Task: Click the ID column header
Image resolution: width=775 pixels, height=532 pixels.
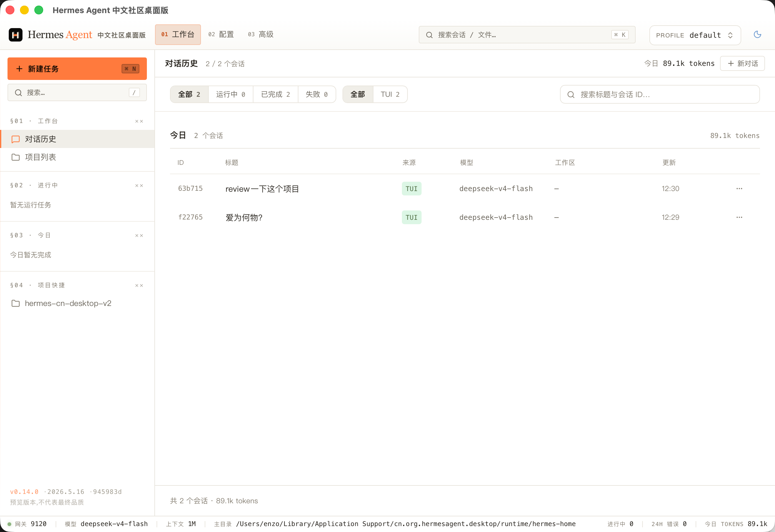Action: point(181,163)
